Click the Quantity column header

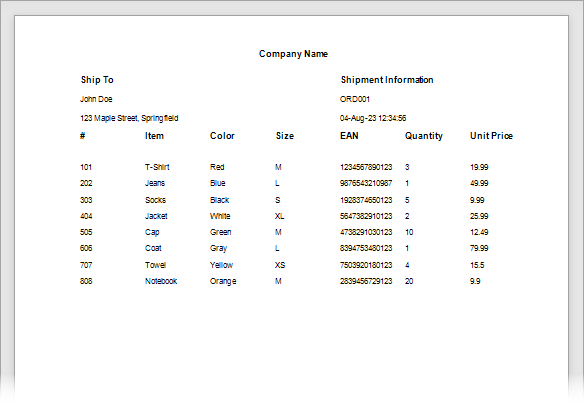[x=424, y=136]
